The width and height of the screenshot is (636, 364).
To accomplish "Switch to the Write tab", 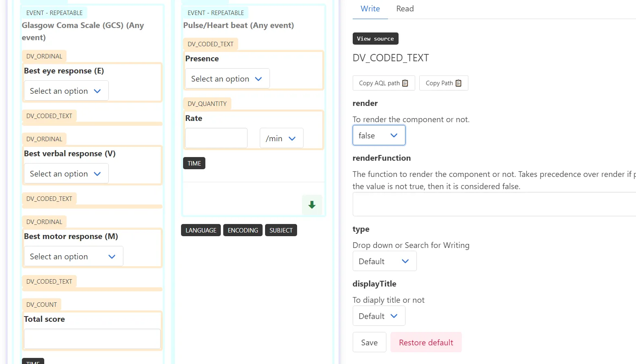I will pos(370,9).
